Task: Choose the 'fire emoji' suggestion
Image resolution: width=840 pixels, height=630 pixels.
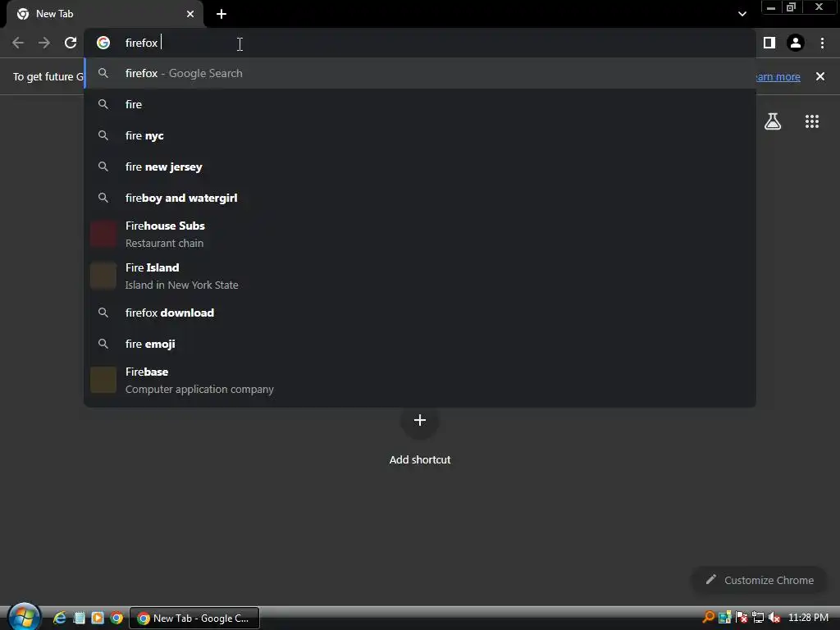Action: (x=420, y=344)
